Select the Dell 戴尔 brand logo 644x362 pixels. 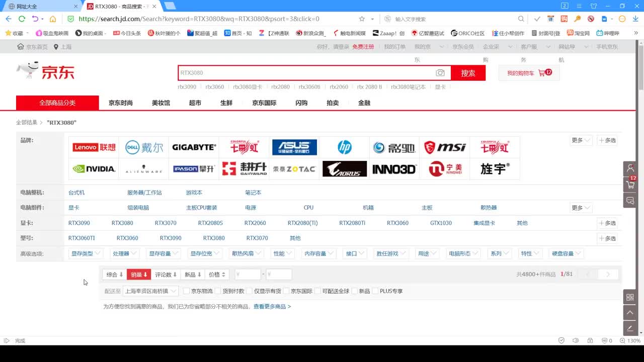pos(144,147)
